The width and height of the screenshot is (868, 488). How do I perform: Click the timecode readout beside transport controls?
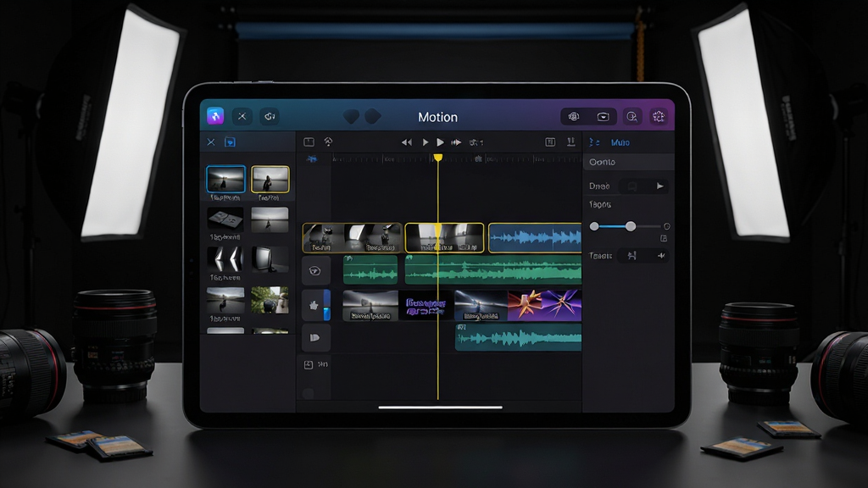click(476, 142)
